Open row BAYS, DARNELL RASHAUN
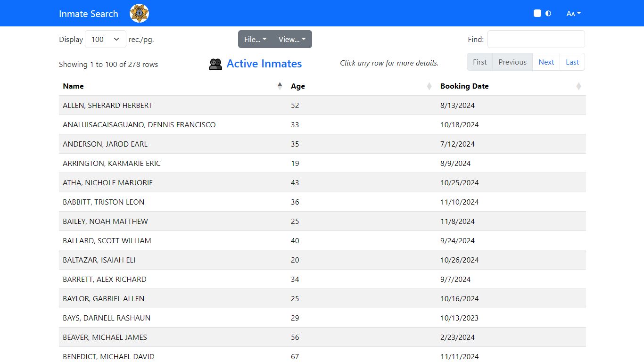This screenshot has height=362, width=644. 322,318
